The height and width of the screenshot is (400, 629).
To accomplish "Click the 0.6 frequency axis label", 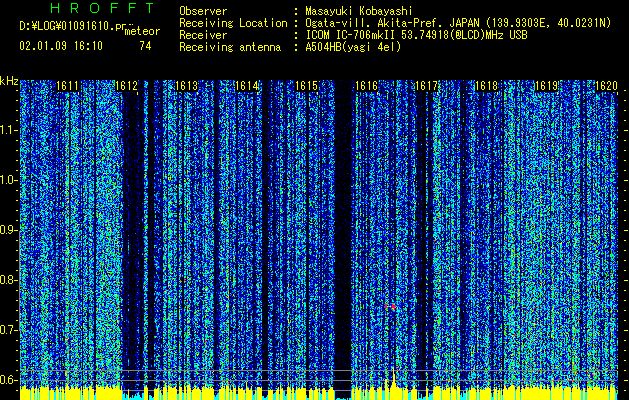I will [8, 380].
